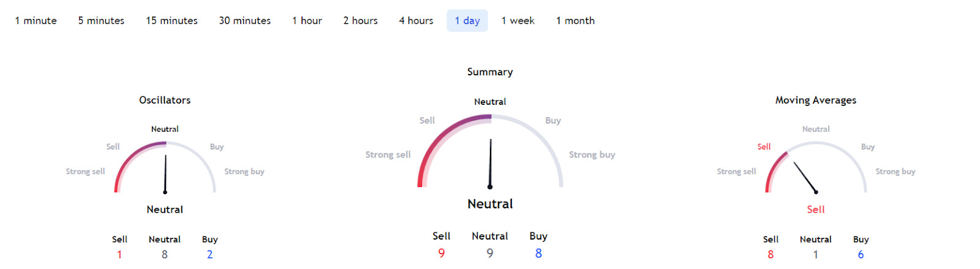Click Oscillators Neutral count of 8

click(165, 254)
